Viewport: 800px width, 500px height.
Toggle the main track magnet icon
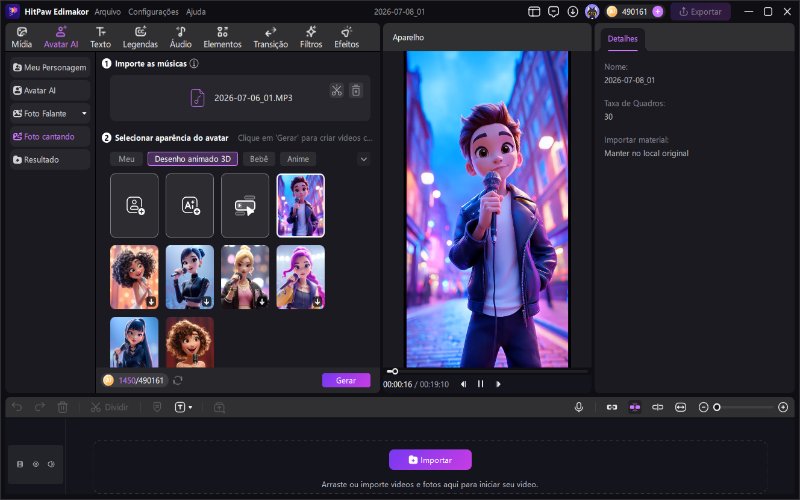coord(612,407)
